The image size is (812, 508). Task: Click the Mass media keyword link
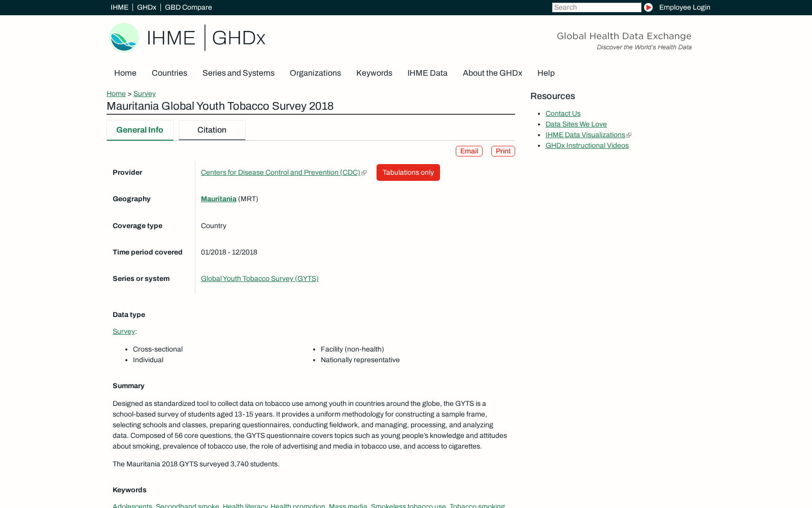(348, 505)
